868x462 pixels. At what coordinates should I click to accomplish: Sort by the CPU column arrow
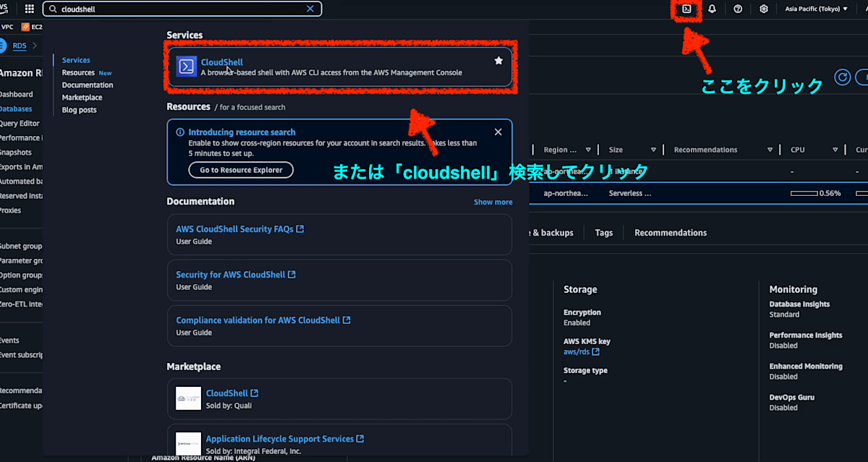(835, 150)
